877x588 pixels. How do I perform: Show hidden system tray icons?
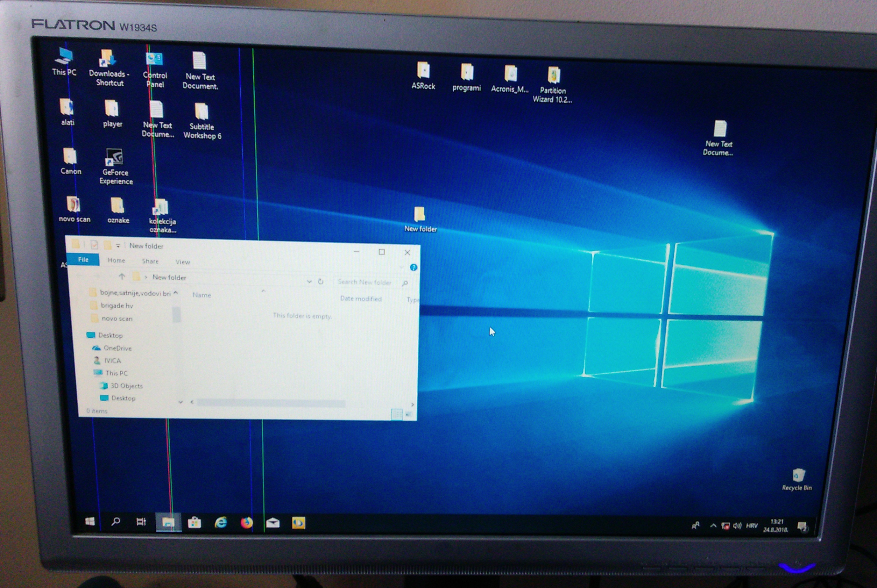pos(713,526)
